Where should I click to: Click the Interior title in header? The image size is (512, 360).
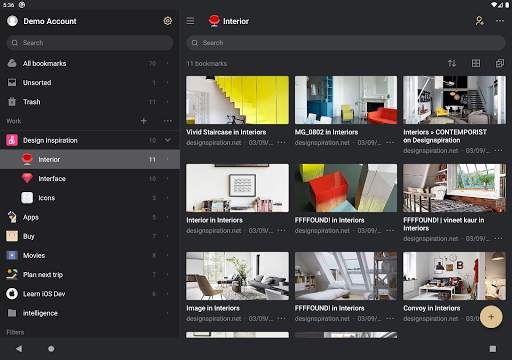(236, 21)
